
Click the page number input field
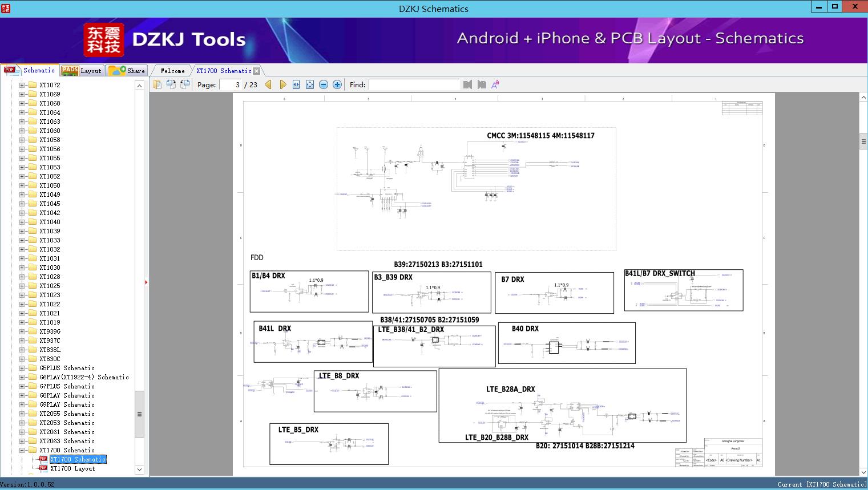pyautogui.click(x=231, y=84)
